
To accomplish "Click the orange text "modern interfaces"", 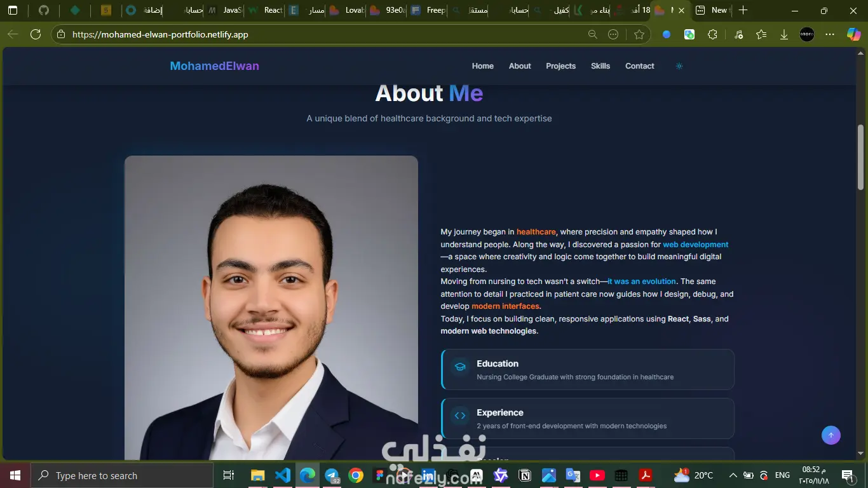I will click(505, 306).
